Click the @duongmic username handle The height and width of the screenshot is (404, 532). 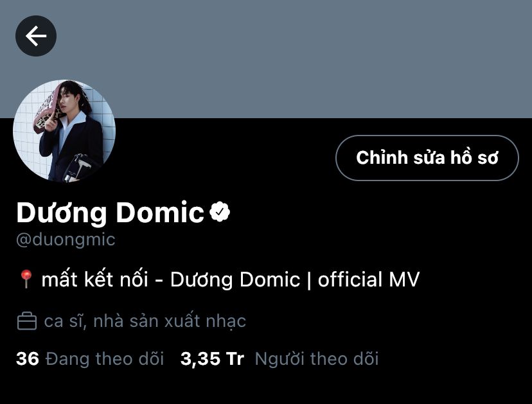[66, 240]
